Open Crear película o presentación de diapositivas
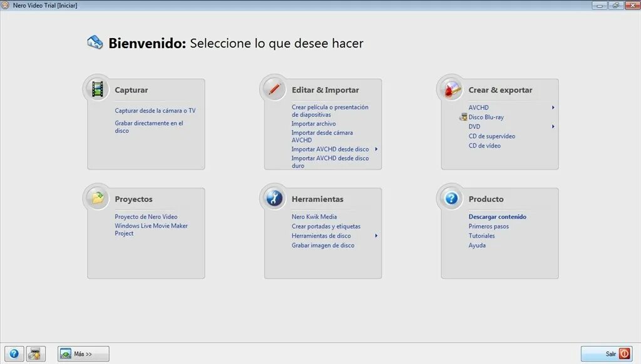 pos(330,111)
